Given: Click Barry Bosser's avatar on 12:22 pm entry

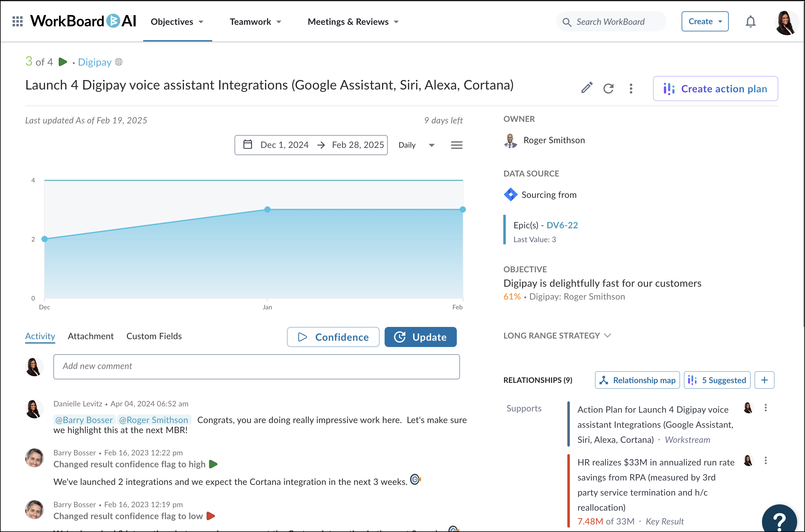Looking at the screenshot, I should pos(34,458).
